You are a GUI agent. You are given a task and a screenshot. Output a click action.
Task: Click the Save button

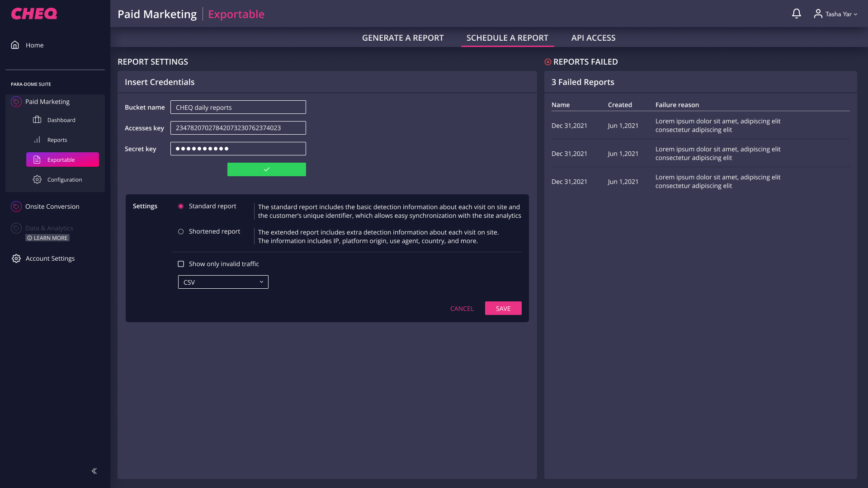coord(503,308)
